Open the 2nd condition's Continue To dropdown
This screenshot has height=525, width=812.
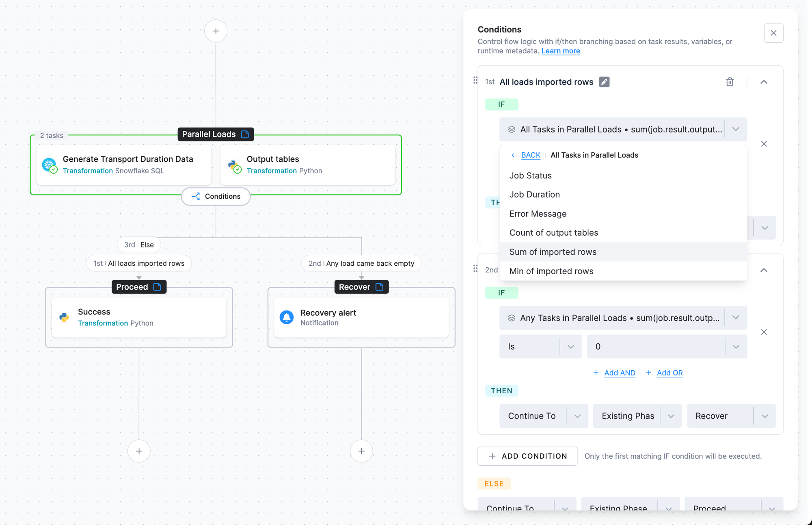click(544, 416)
